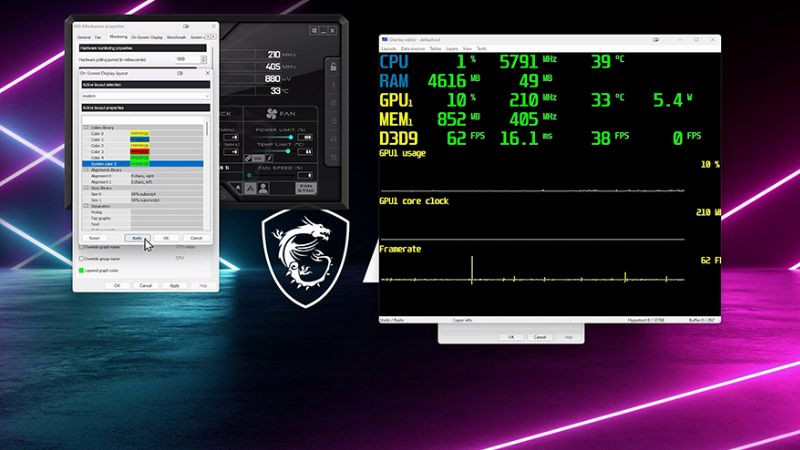Toggle the auto fan 'A' icon
Viewport: 800px width, 450px height.
pos(251,189)
